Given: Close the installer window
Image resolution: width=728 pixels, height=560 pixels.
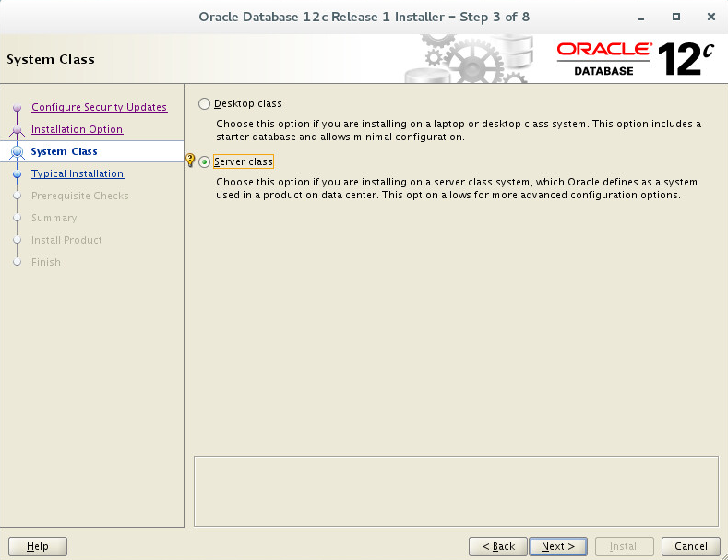Looking at the screenshot, I should click(x=710, y=17).
